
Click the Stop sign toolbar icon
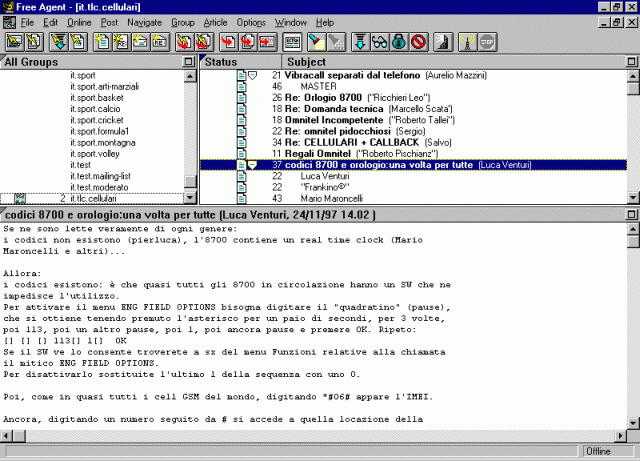[x=487, y=42]
